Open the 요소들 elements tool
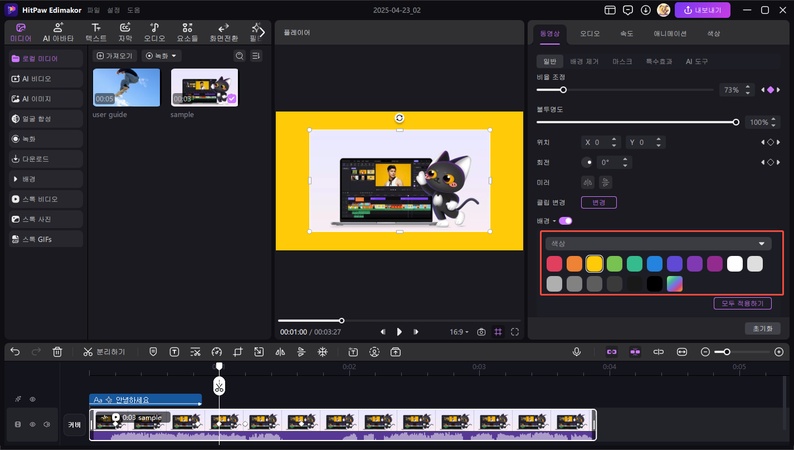 click(187, 32)
